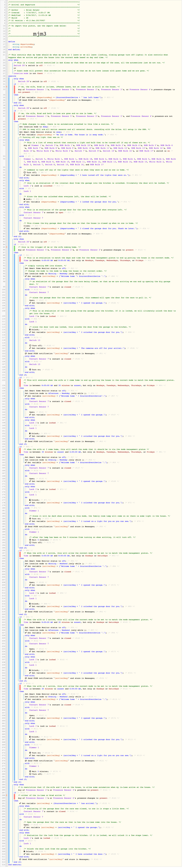Select the 'string arrivalMsg;' declaration
183x868 pixels.
pos(23,47)
